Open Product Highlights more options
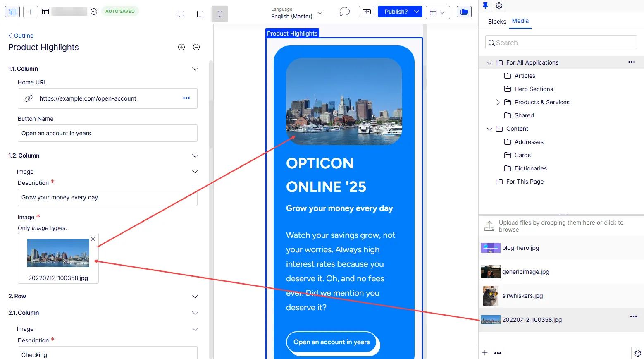The image size is (644, 359). (196, 47)
